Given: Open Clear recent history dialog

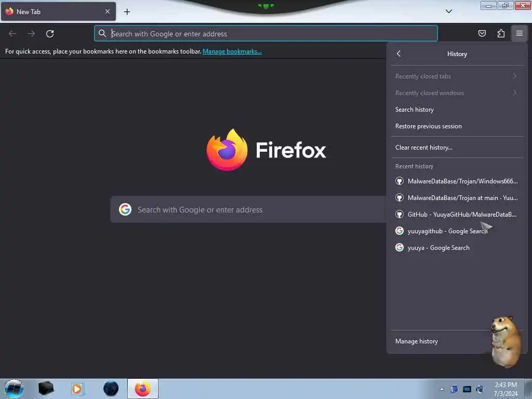Looking at the screenshot, I should pos(457,148).
